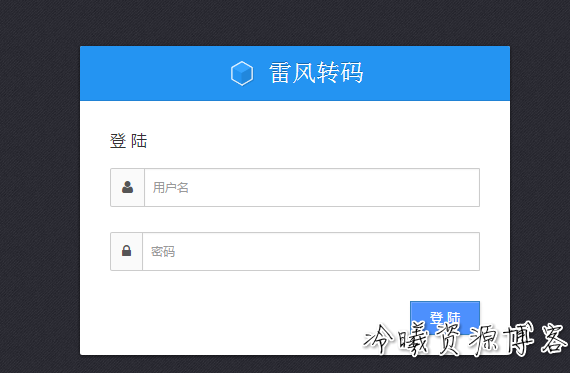Focus the 用户名 username input field
The width and height of the screenshot is (570, 373).
[312, 188]
